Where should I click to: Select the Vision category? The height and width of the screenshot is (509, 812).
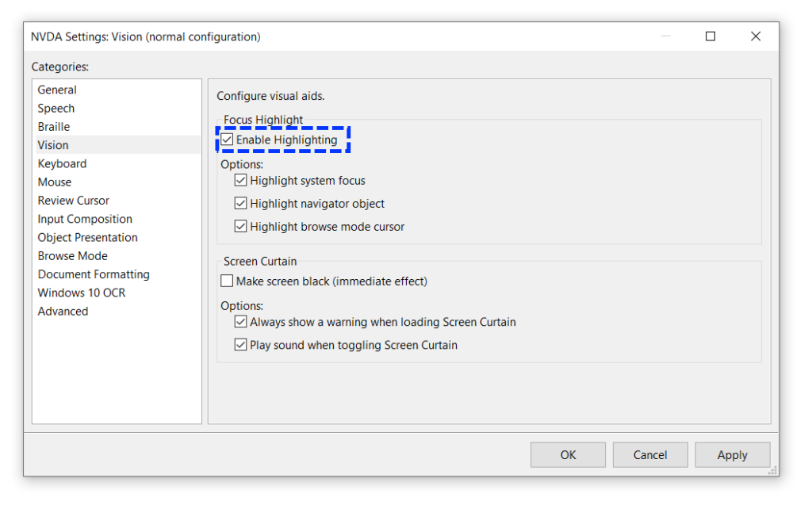point(117,145)
